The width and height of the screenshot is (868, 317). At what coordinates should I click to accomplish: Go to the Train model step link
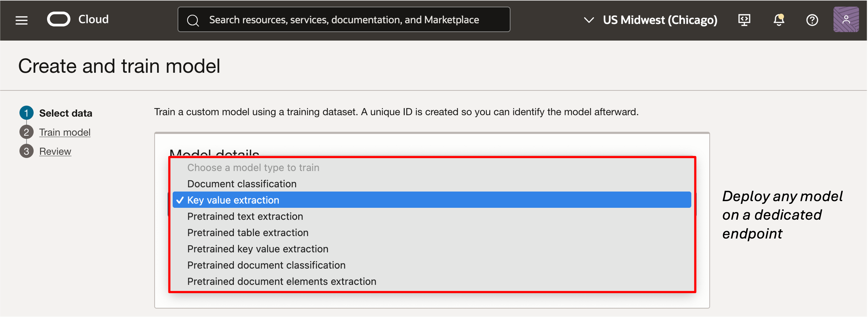(x=65, y=132)
